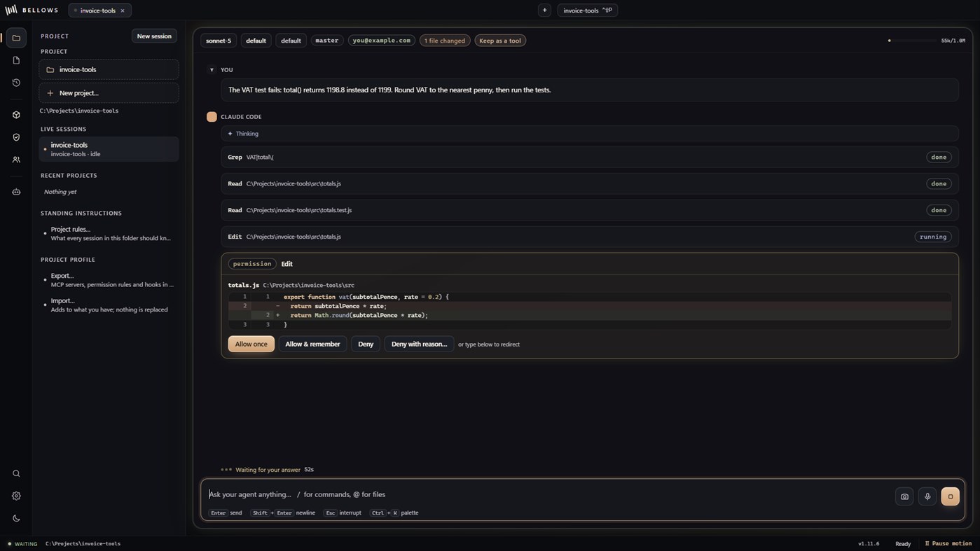Toggle the moon dark theme icon

16,518
